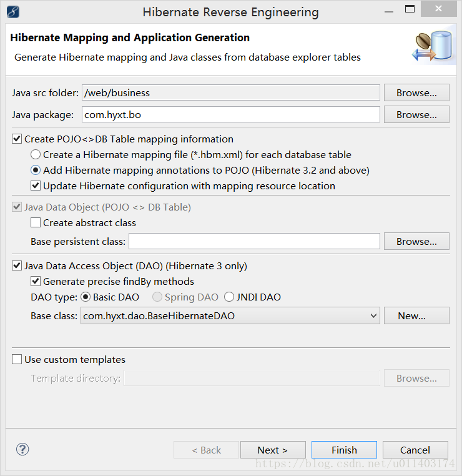Browse for Java src folder
This screenshot has width=462, height=476.
[x=416, y=92]
